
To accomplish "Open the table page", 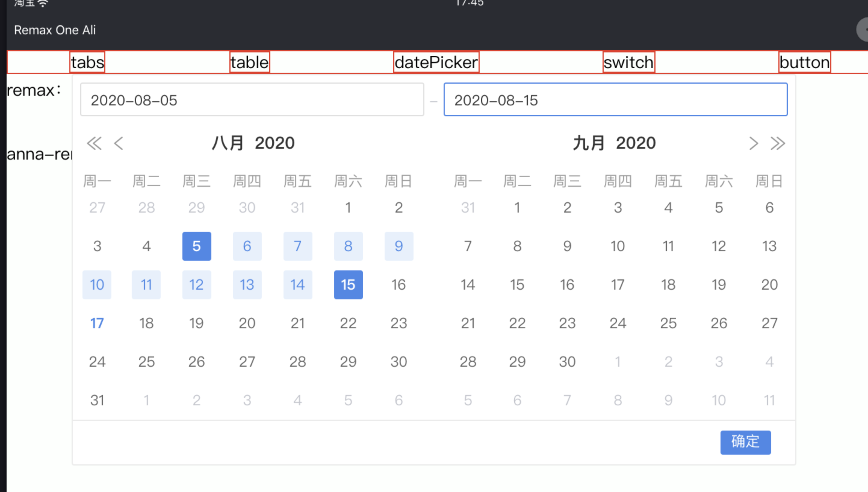I will tap(250, 62).
